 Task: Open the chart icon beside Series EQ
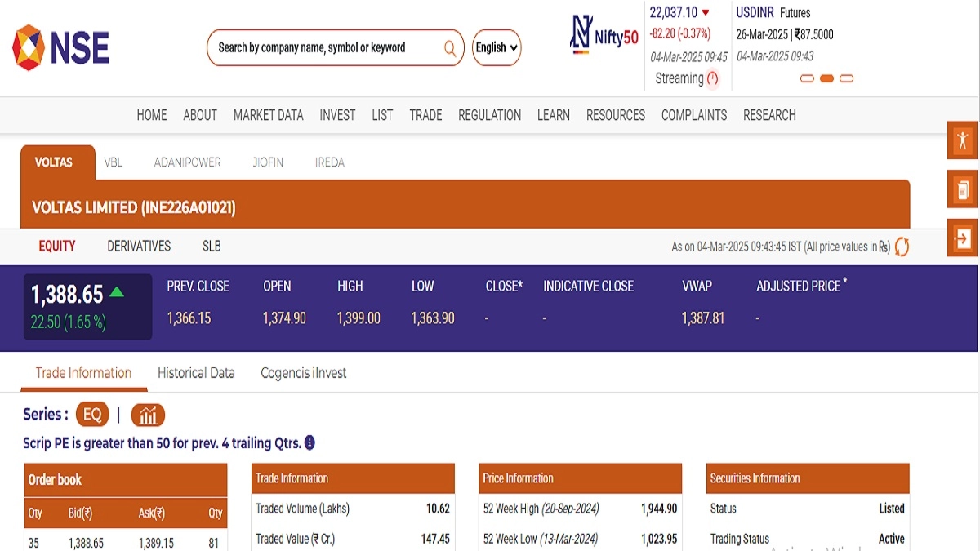pos(148,415)
